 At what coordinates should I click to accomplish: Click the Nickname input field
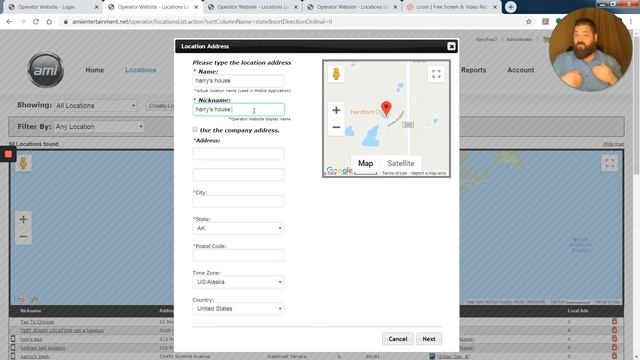(x=238, y=109)
